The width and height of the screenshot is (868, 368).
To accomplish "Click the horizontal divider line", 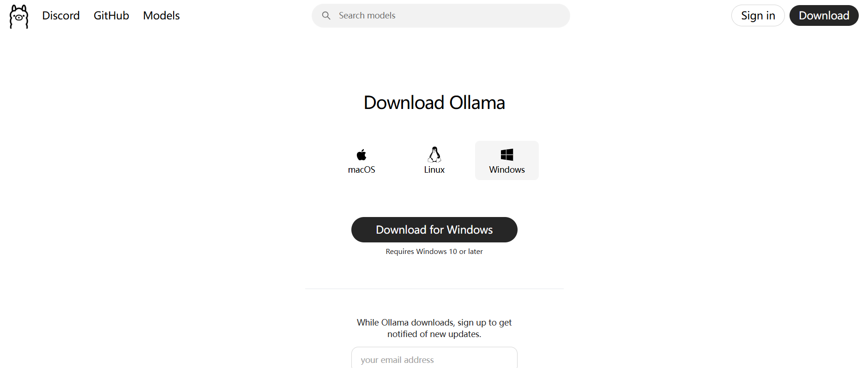I will (434, 289).
